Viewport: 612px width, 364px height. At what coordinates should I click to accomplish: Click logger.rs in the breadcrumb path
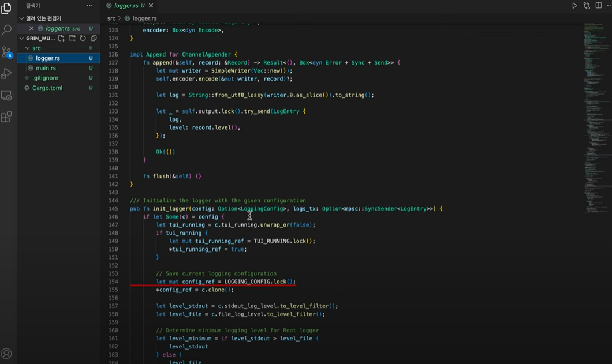coord(144,18)
